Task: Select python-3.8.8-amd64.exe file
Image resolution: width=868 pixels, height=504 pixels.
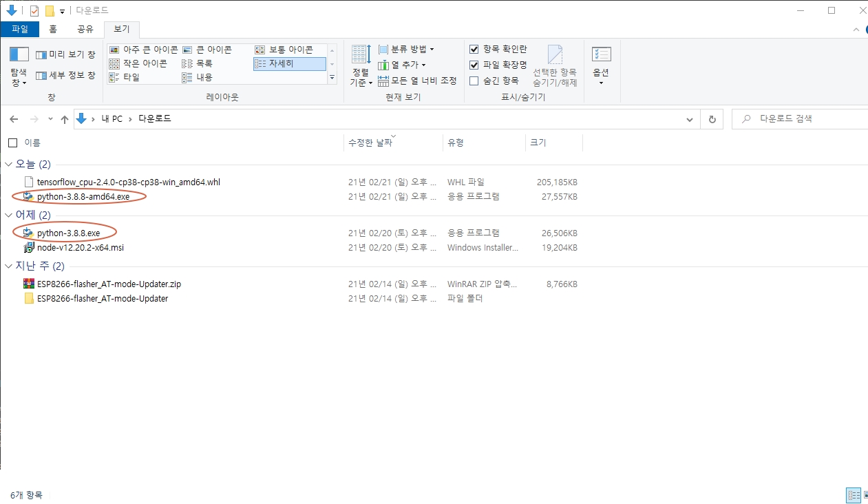Action: tap(83, 197)
